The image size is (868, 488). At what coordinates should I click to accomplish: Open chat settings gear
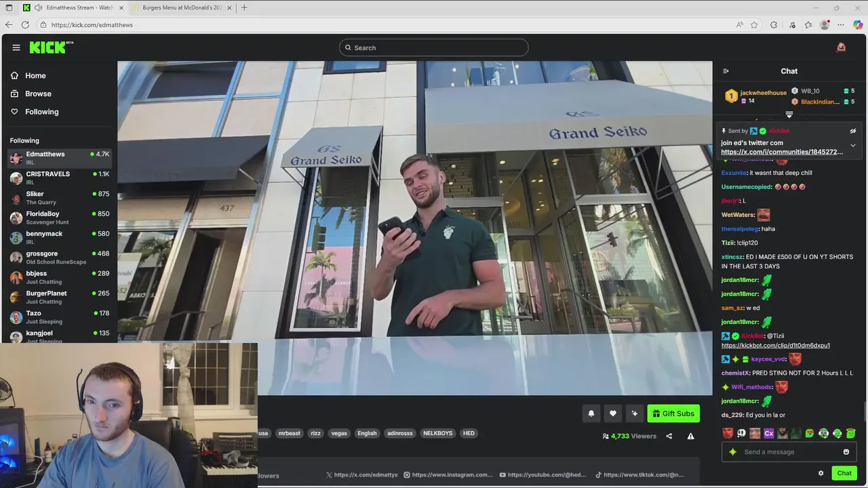point(821,473)
